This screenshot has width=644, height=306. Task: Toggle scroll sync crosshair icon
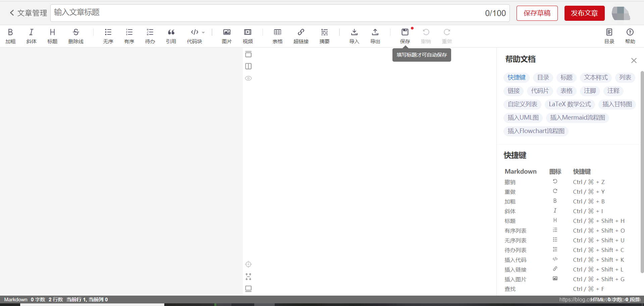point(248,264)
